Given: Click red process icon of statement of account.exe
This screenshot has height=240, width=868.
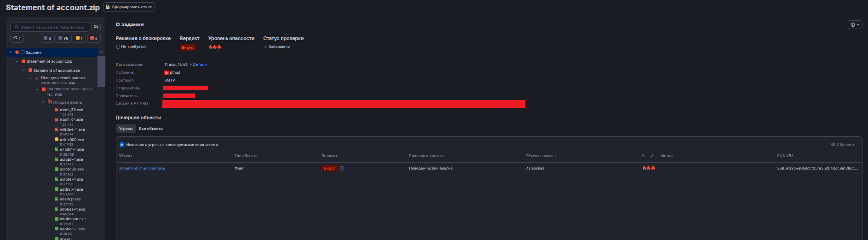Looking at the screenshot, I should 44,89.
